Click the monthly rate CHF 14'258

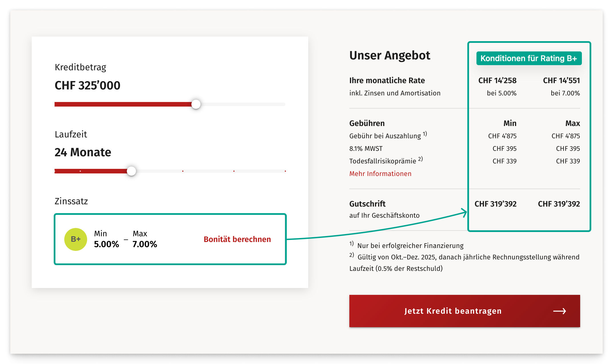coord(497,81)
